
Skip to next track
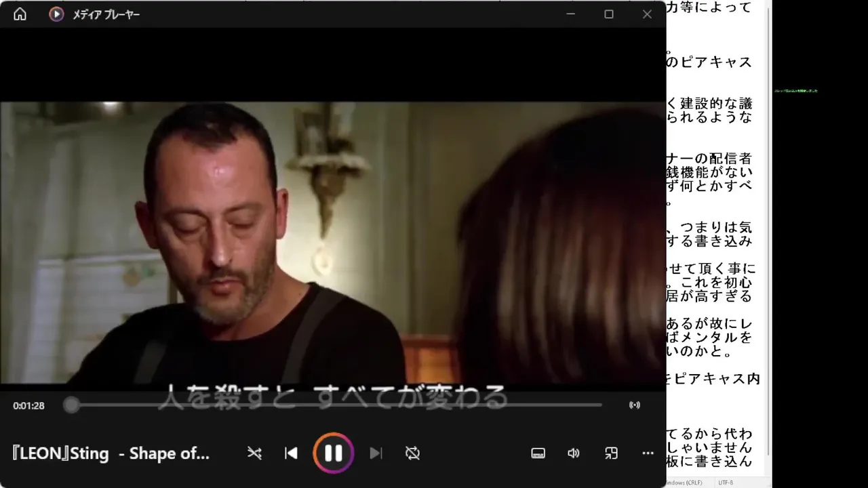pyautogui.click(x=376, y=453)
